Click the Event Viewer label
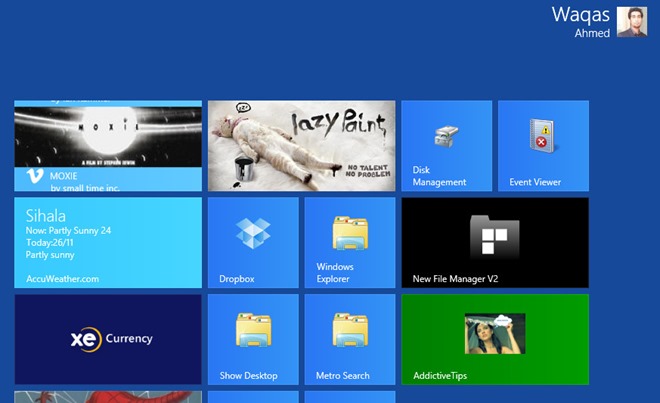The width and height of the screenshot is (660, 403). tap(535, 182)
